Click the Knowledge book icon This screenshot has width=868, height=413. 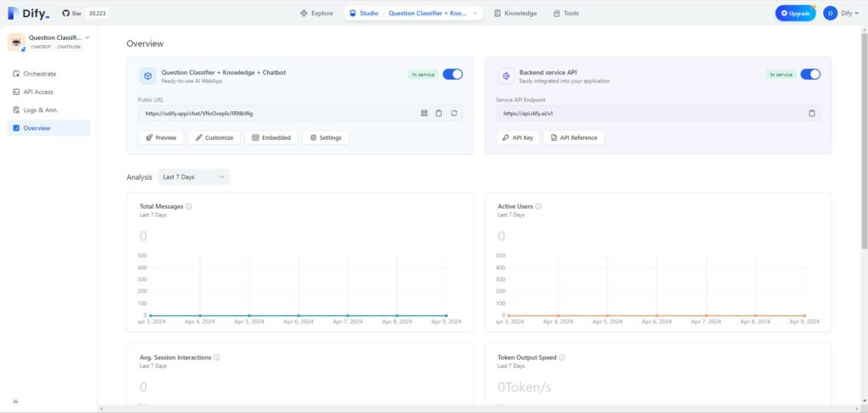[497, 14]
